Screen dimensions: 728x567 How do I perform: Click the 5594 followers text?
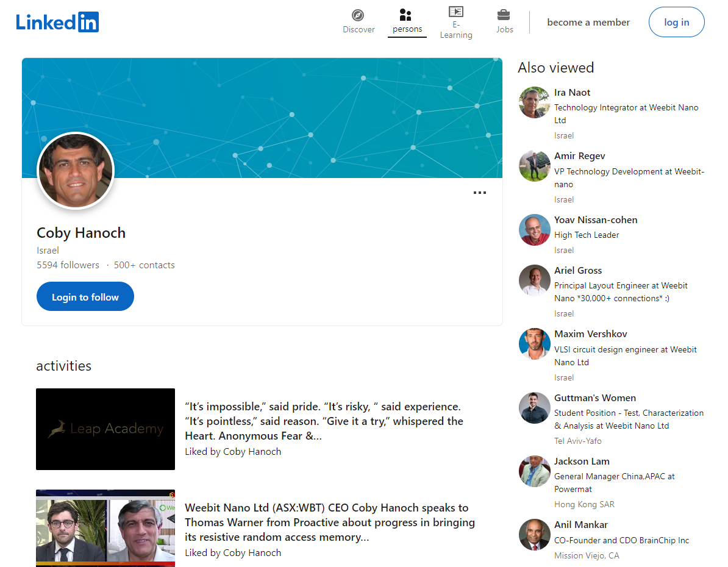click(x=68, y=265)
